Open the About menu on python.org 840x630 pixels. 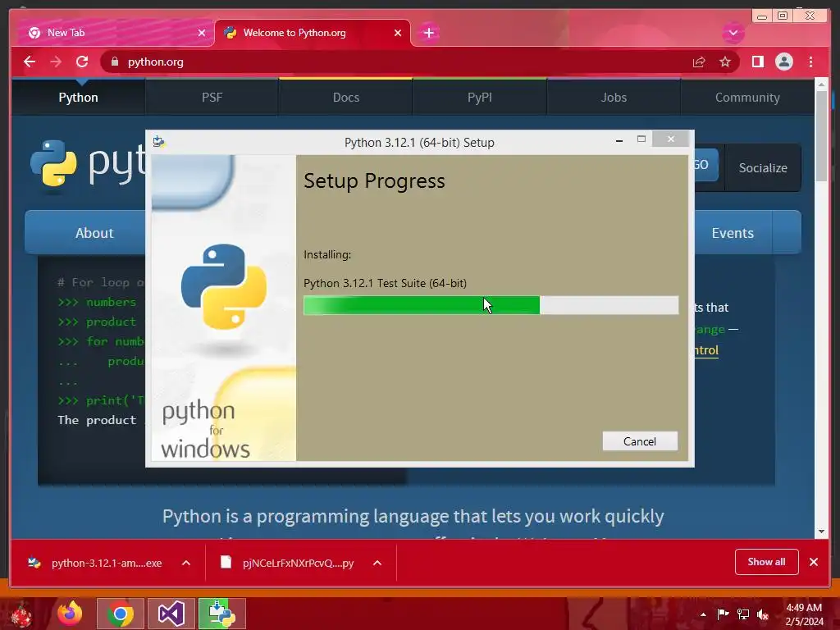(x=85, y=232)
